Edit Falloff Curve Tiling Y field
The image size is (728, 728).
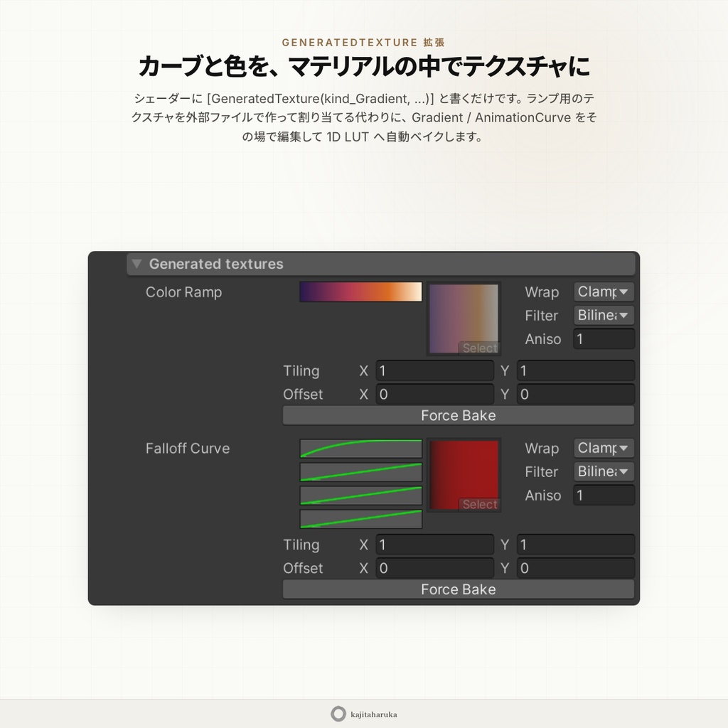[576, 544]
